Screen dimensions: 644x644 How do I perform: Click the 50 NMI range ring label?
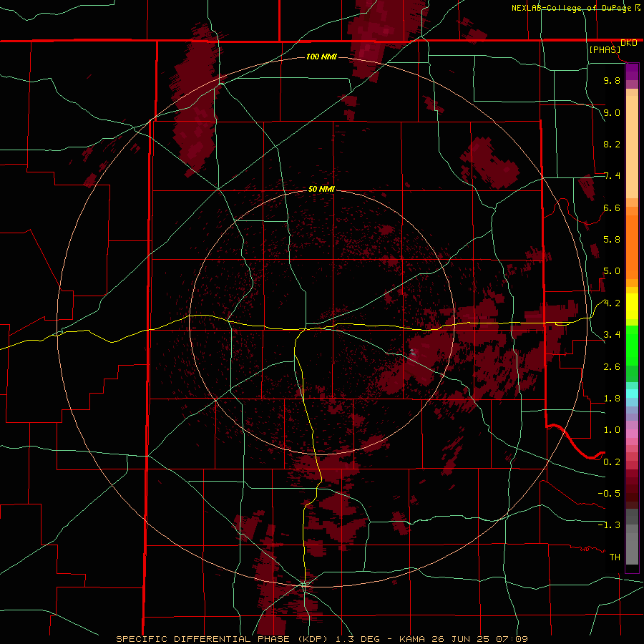(x=321, y=190)
